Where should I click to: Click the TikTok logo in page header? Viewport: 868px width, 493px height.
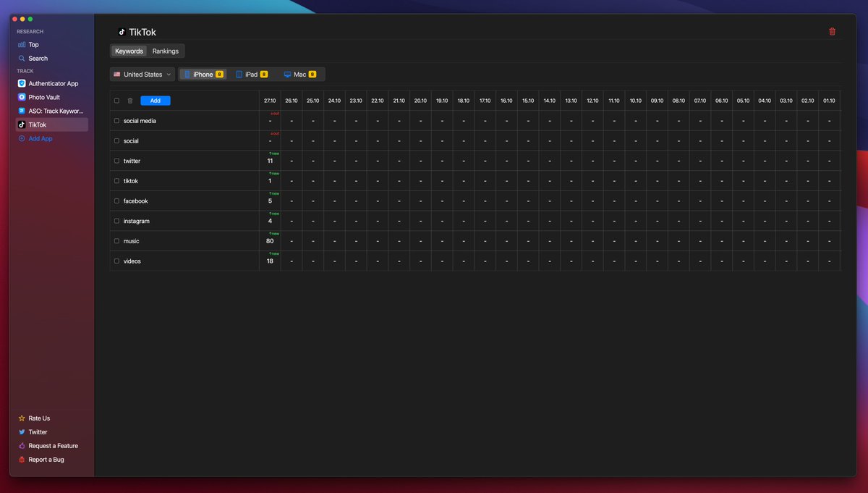(122, 32)
